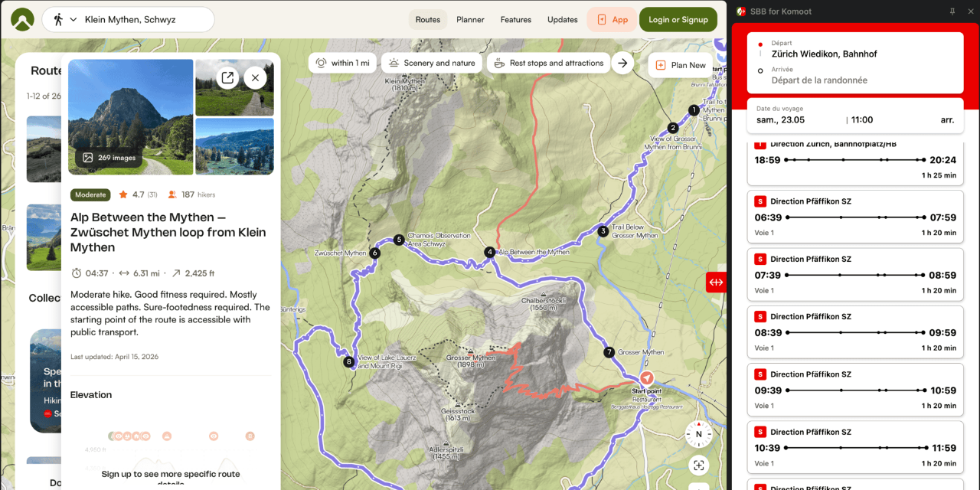Select 'Scenery and nature' filter chip

click(x=432, y=63)
